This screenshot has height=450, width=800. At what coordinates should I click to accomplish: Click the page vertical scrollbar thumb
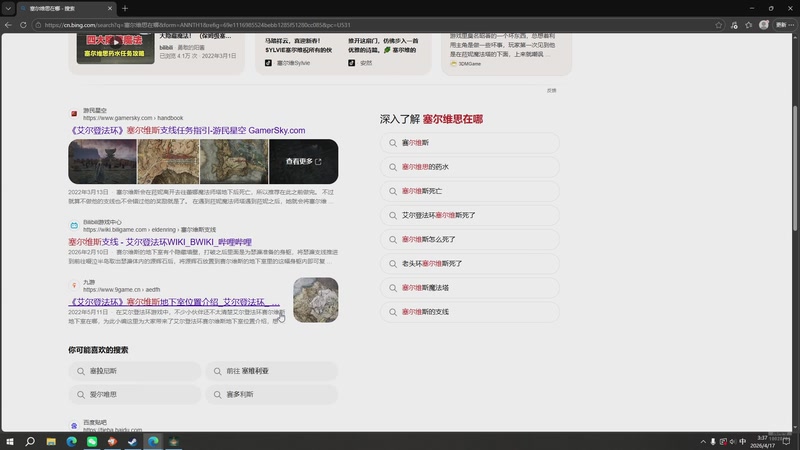coord(795,168)
